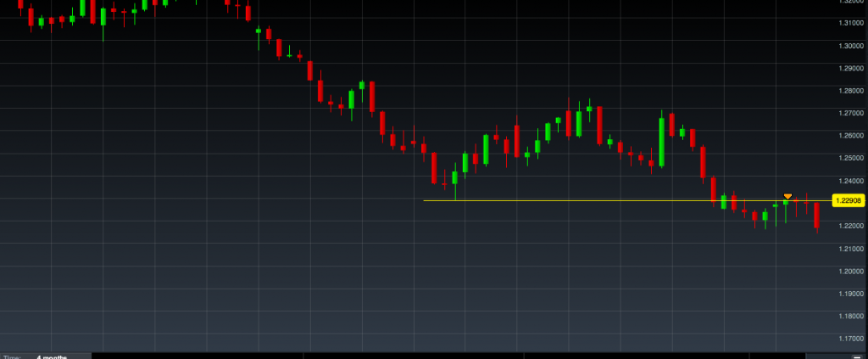Select the 1.28000 price scale value
This screenshot has height=359, width=868.
coord(849,91)
